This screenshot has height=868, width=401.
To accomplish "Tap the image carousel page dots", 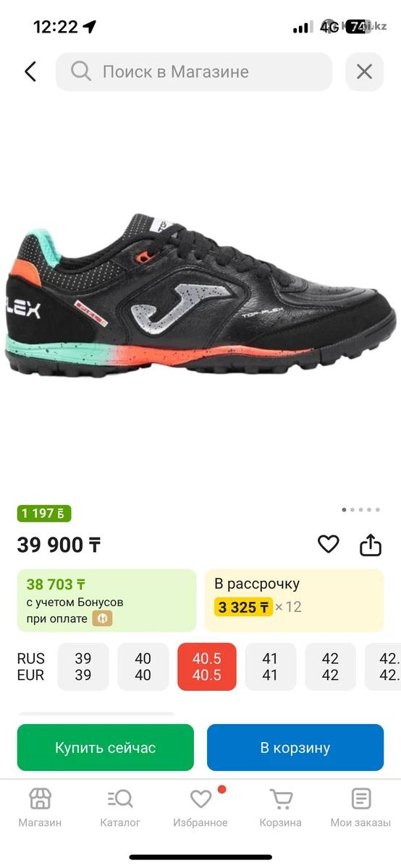I will (x=360, y=509).
